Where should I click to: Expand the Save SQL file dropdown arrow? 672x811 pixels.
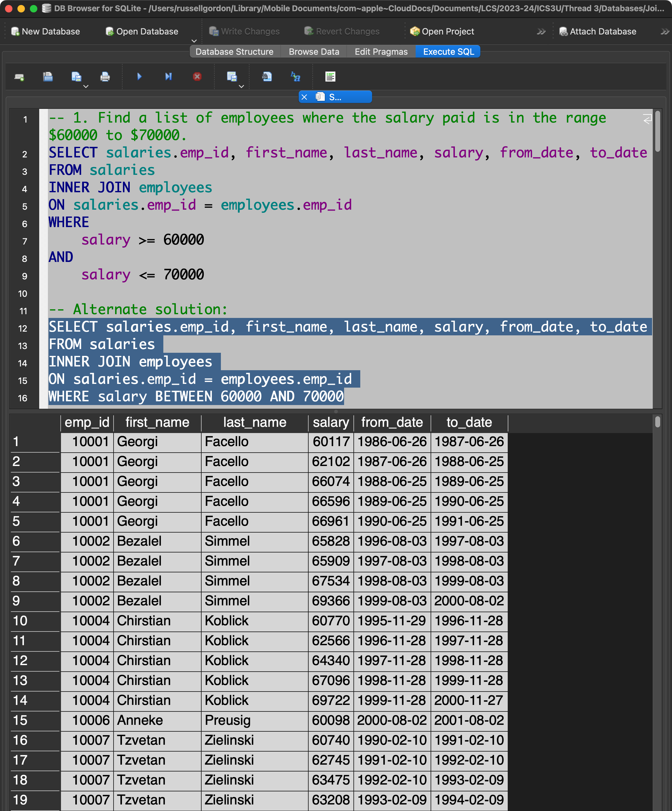(x=86, y=86)
